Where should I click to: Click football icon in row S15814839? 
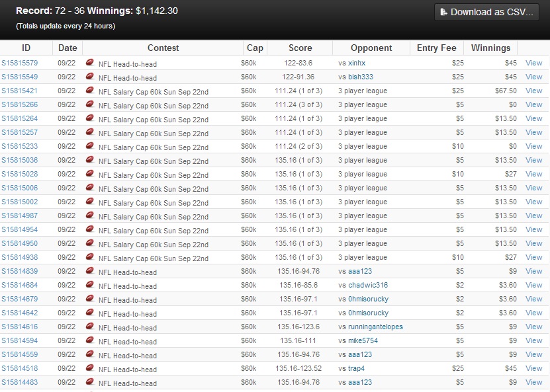pos(90,271)
